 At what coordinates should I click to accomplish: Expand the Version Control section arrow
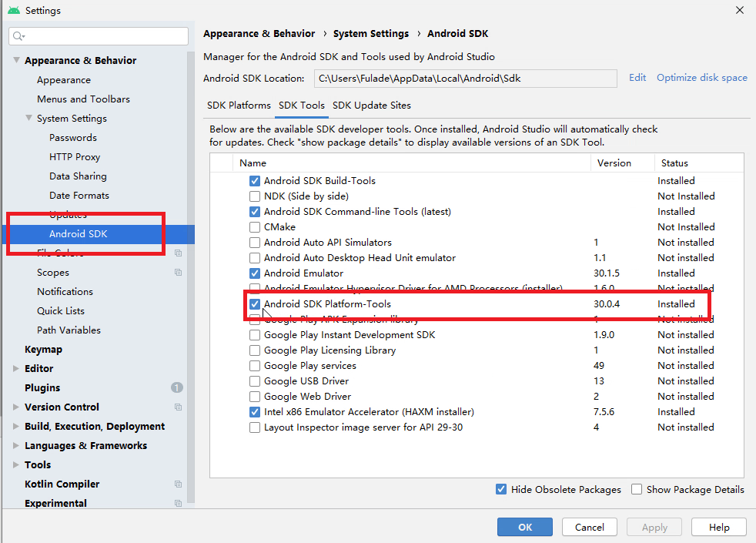click(16, 407)
